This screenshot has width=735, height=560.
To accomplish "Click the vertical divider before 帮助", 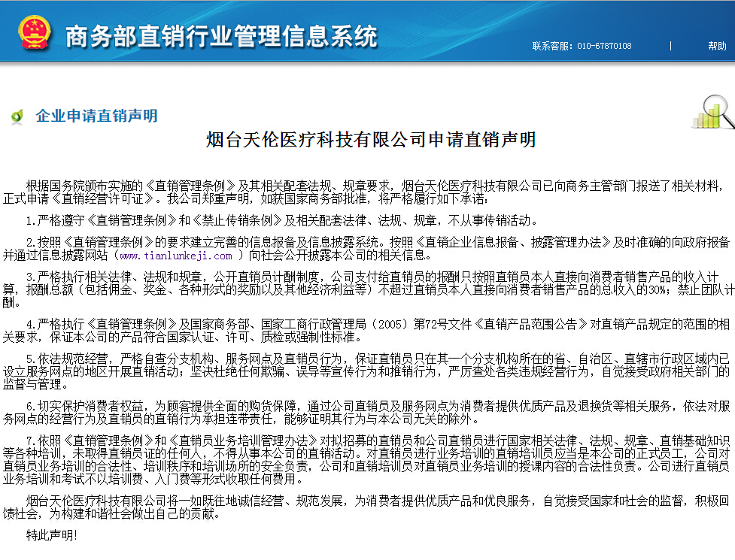I will pyautogui.click(x=670, y=46).
